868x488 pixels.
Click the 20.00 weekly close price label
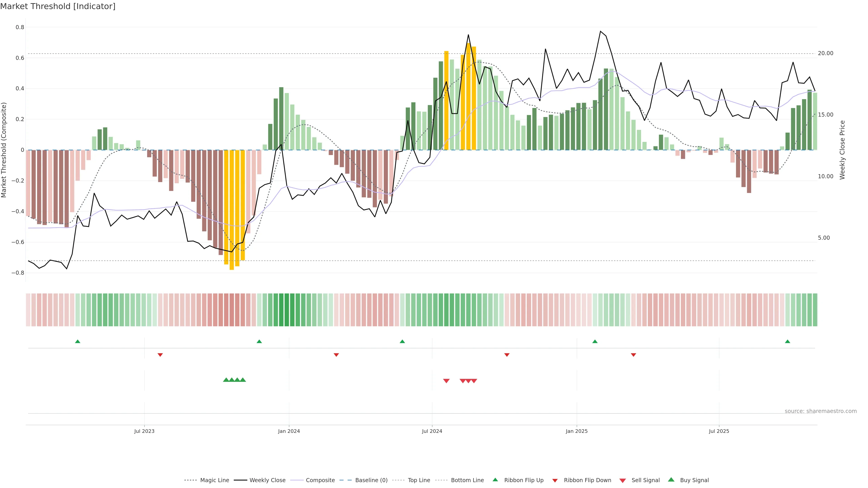point(826,53)
